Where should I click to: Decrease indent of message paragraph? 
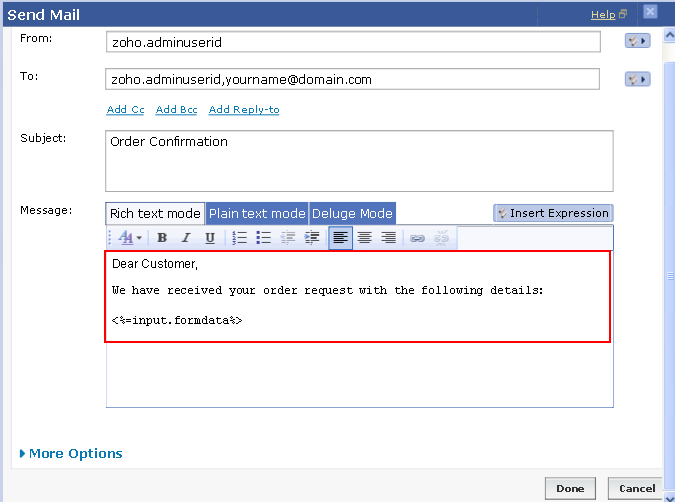pos(288,238)
